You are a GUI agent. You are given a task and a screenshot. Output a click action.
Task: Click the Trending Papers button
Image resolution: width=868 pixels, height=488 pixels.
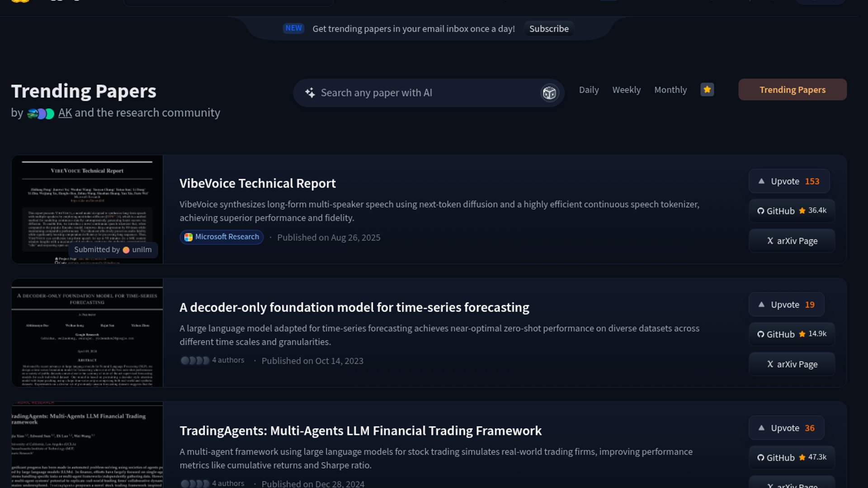pos(792,90)
